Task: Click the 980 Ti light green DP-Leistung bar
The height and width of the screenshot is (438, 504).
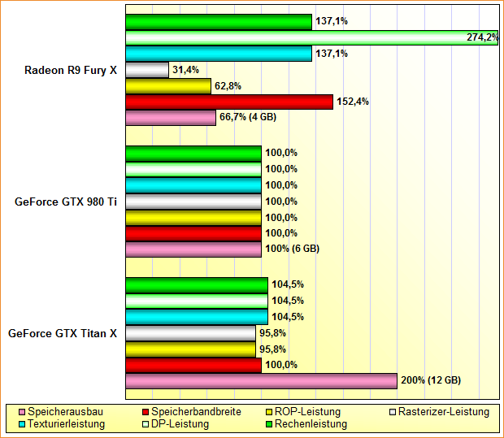Action: 193,169
